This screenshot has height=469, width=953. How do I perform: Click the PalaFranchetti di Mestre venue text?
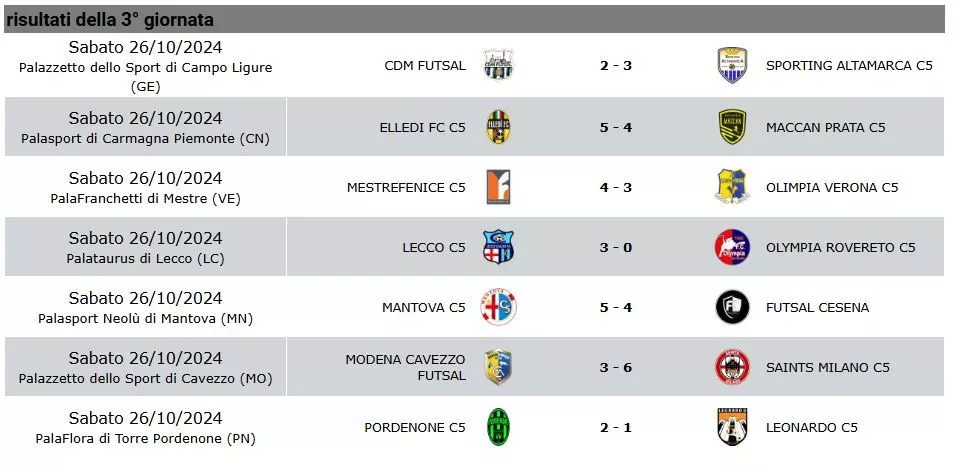tap(145, 199)
